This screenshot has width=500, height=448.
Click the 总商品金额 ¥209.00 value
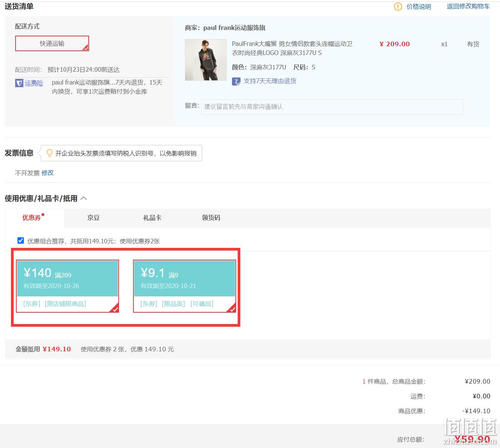[478, 381]
